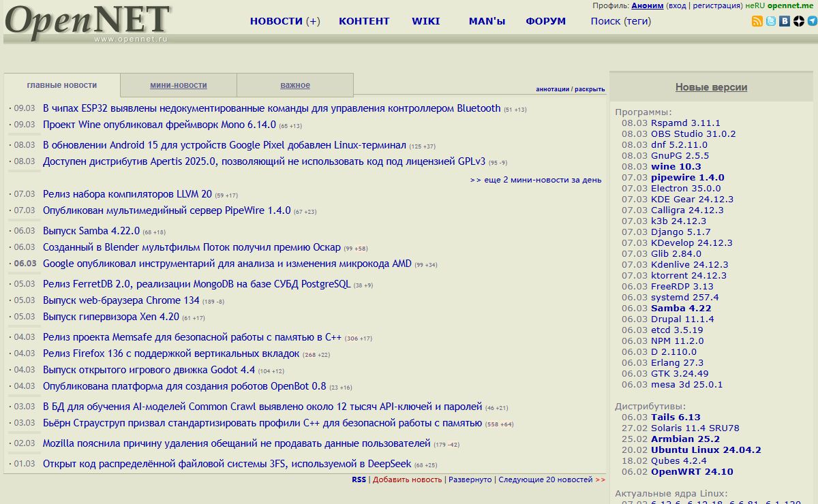The height and width of the screenshot is (504, 818).
Task: Open the GnuPG 2.5.5 version entry
Action: tap(680, 156)
